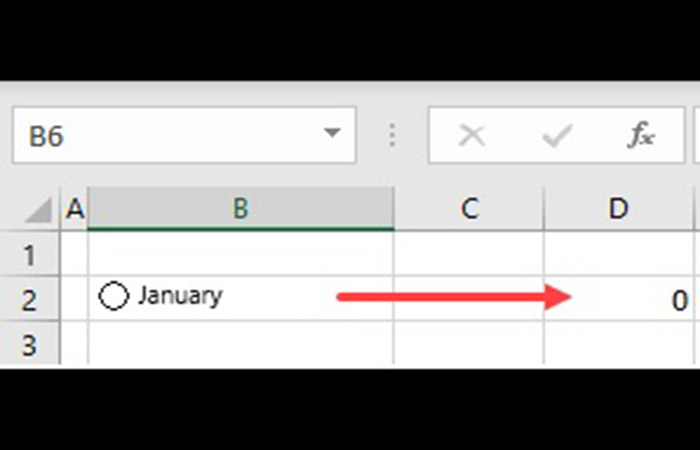
Task: Click empty cell B1
Action: 240,253
